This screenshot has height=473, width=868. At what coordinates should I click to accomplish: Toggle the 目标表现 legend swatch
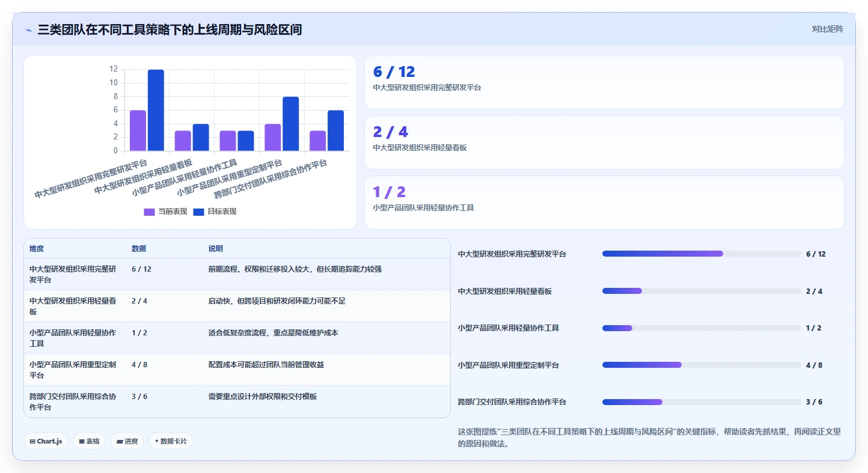(199, 212)
